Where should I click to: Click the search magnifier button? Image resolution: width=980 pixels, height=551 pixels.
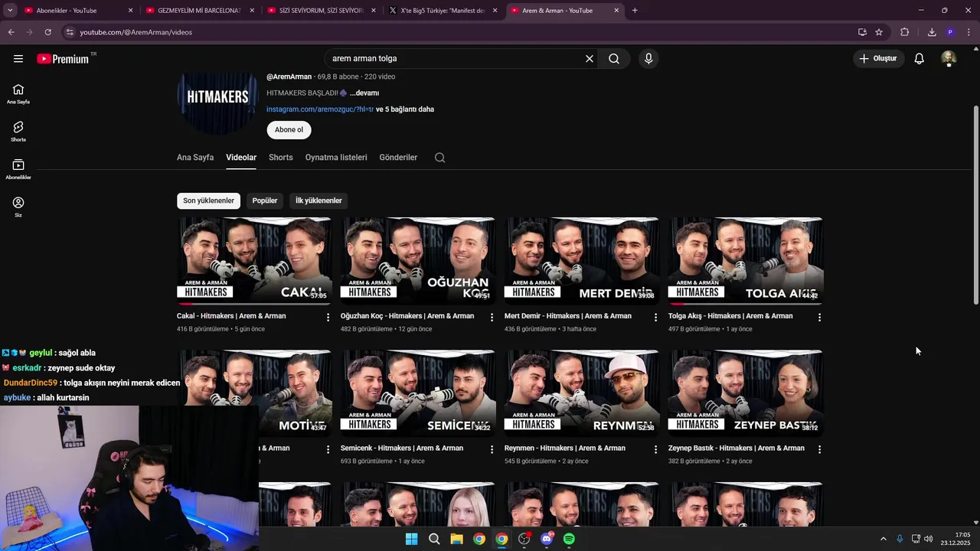pos(614,58)
